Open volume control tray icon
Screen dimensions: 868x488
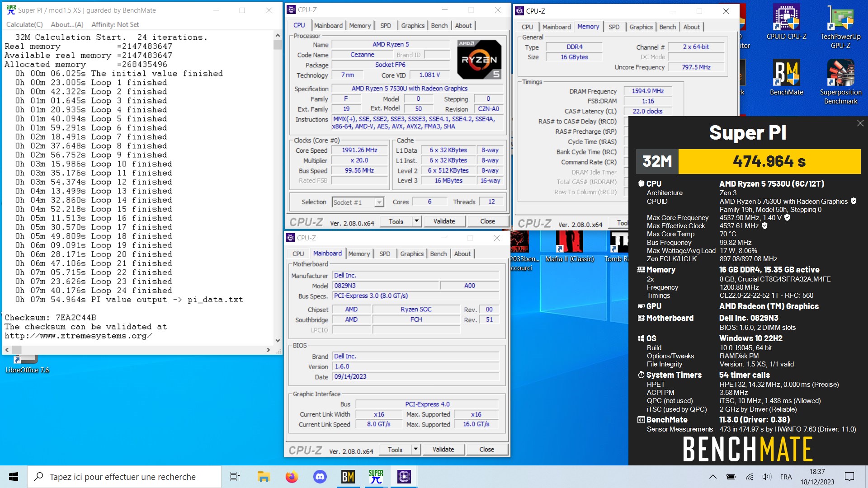pyautogui.click(x=767, y=477)
